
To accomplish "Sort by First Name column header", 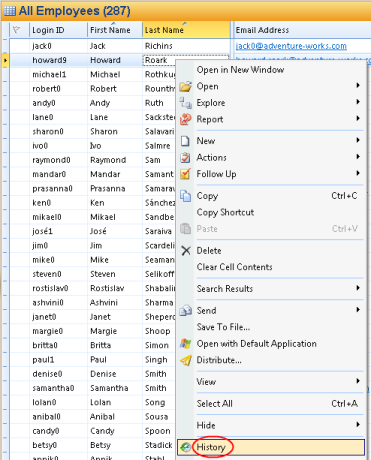I will coord(115,30).
